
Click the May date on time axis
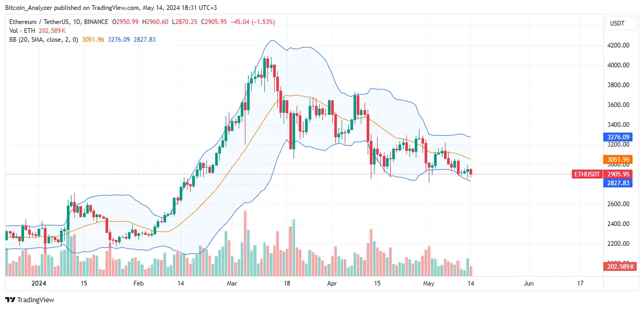coord(428,283)
